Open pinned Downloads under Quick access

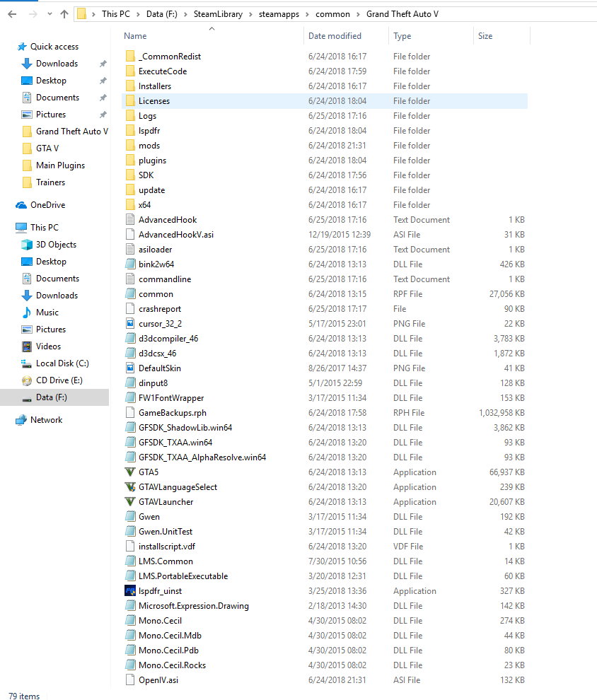57,64
